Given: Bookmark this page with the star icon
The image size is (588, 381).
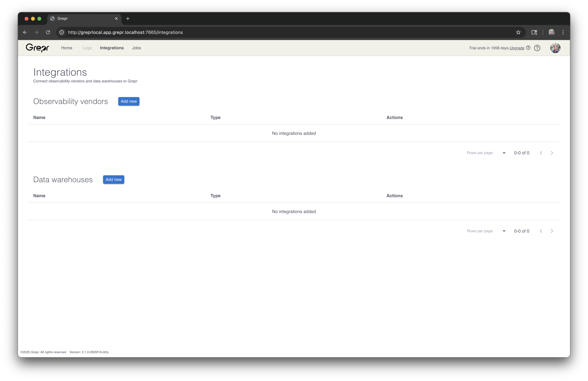Looking at the screenshot, I should tap(518, 32).
